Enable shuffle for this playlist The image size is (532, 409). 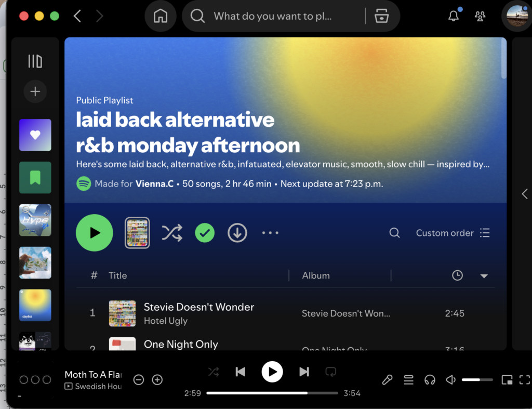(x=172, y=233)
